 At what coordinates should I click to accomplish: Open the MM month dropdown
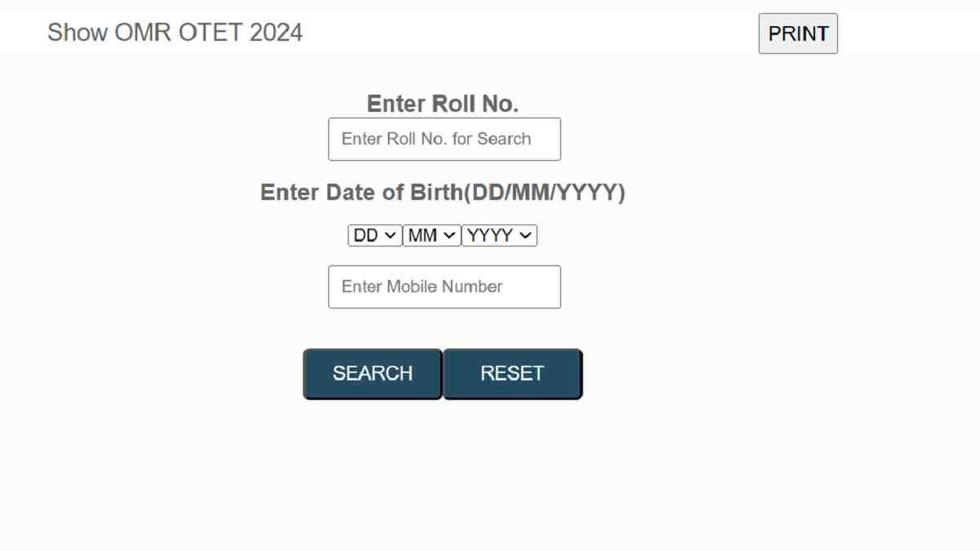tap(431, 236)
